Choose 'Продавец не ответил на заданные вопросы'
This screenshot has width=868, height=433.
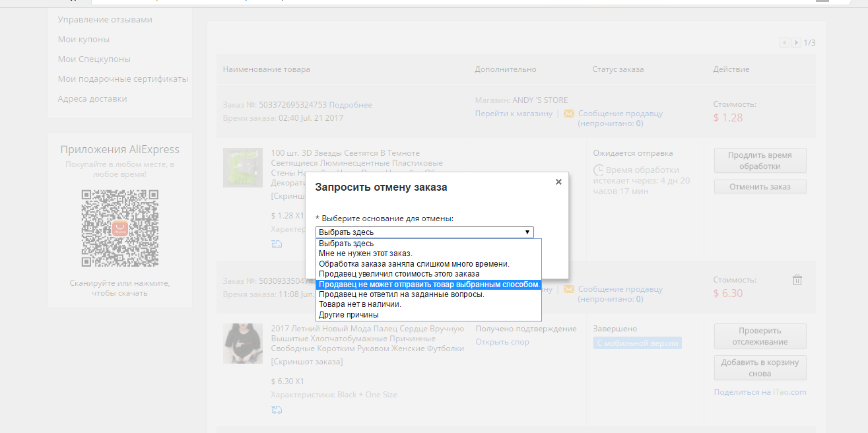pos(401,294)
